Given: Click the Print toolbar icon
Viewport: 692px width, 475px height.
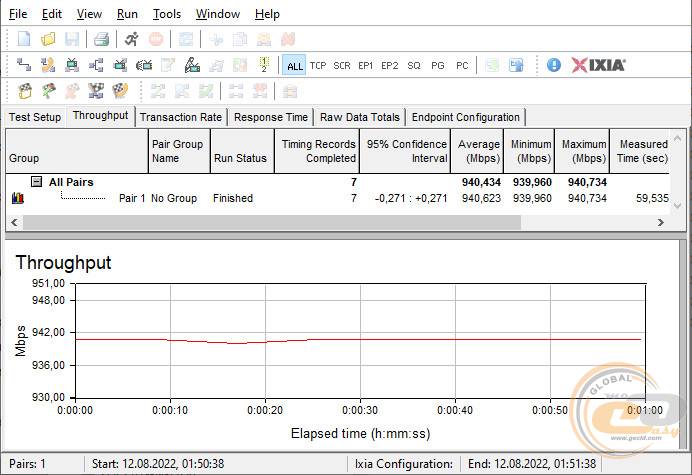Looking at the screenshot, I should tap(101, 39).
